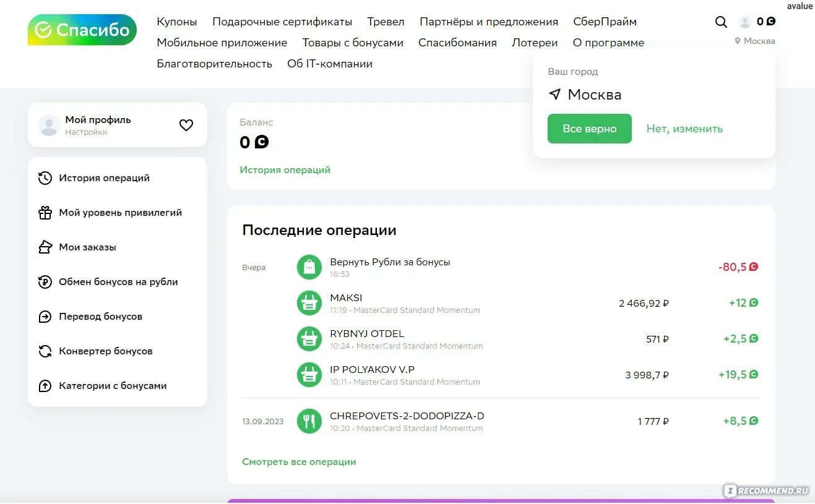The height and width of the screenshot is (504, 815).
Task: Click the 3 998,7 ₽ amount
Action: 647,375
